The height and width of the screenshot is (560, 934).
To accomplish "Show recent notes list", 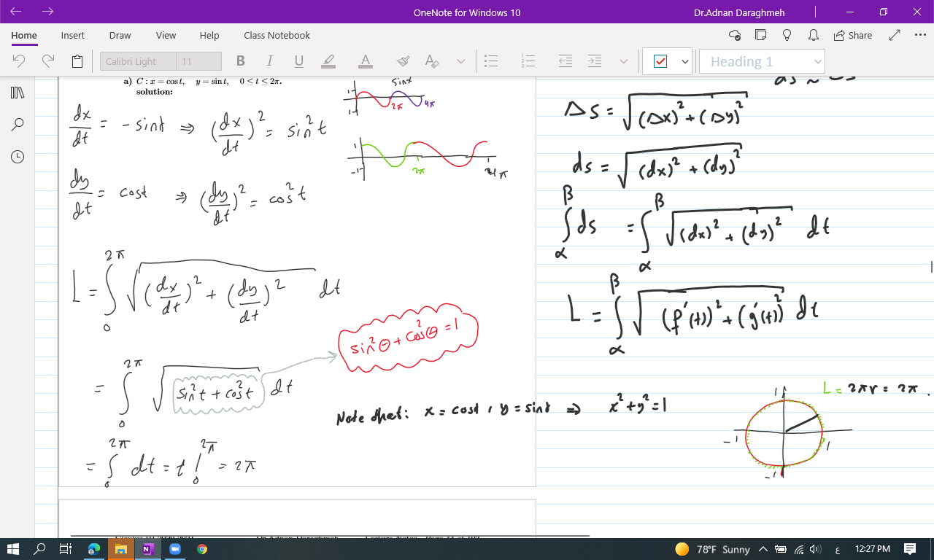I will [x=18, y=156].
